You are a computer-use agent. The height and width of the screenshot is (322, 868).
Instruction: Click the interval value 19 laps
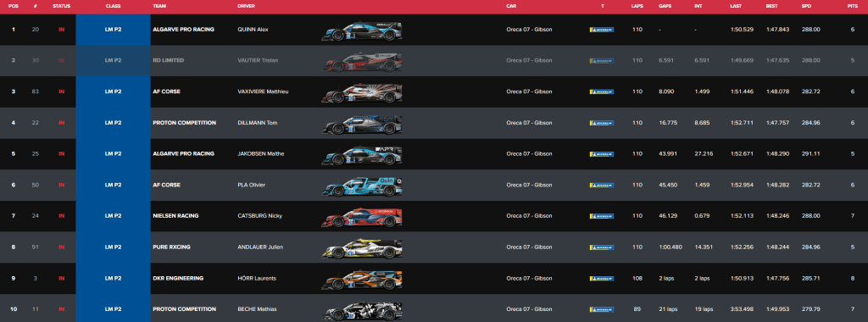tap(704, 309)
